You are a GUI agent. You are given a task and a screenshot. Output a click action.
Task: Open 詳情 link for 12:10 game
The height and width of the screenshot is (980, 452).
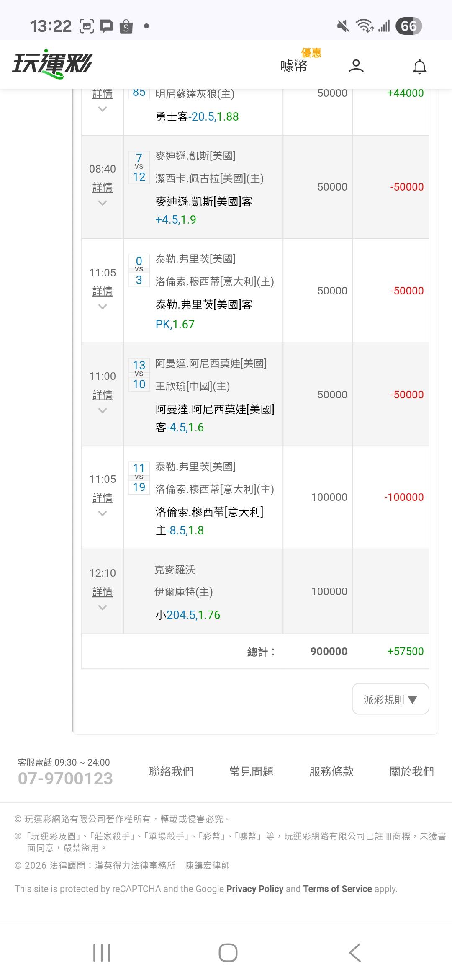103,592
